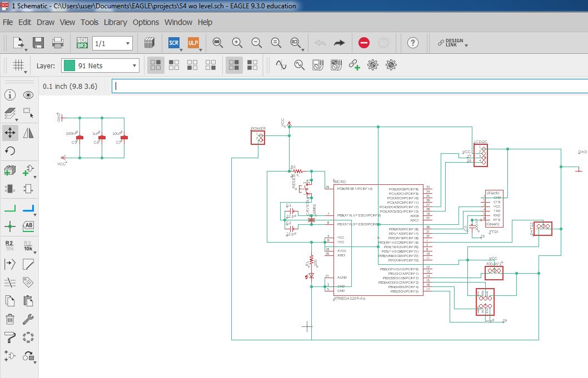Screen dimensions: 588x378
Task: Toggle the Show eye tool
Action: [x=28, y=95]
